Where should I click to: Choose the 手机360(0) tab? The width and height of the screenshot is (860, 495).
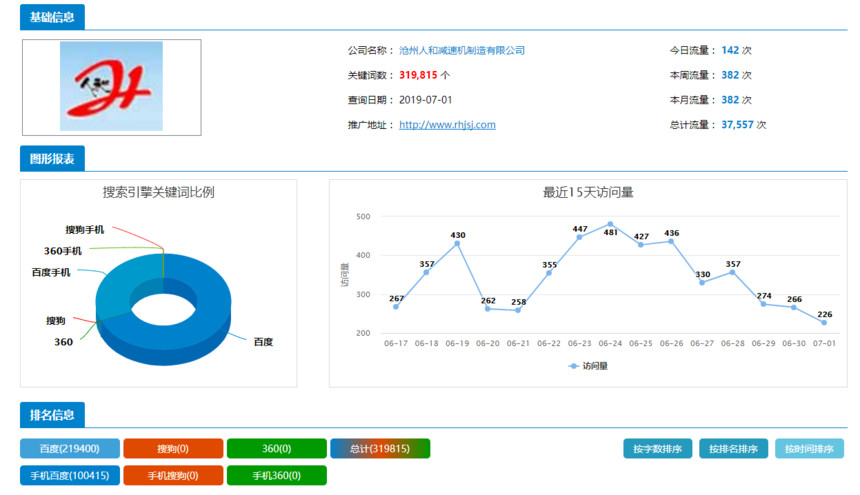point(276,475)
